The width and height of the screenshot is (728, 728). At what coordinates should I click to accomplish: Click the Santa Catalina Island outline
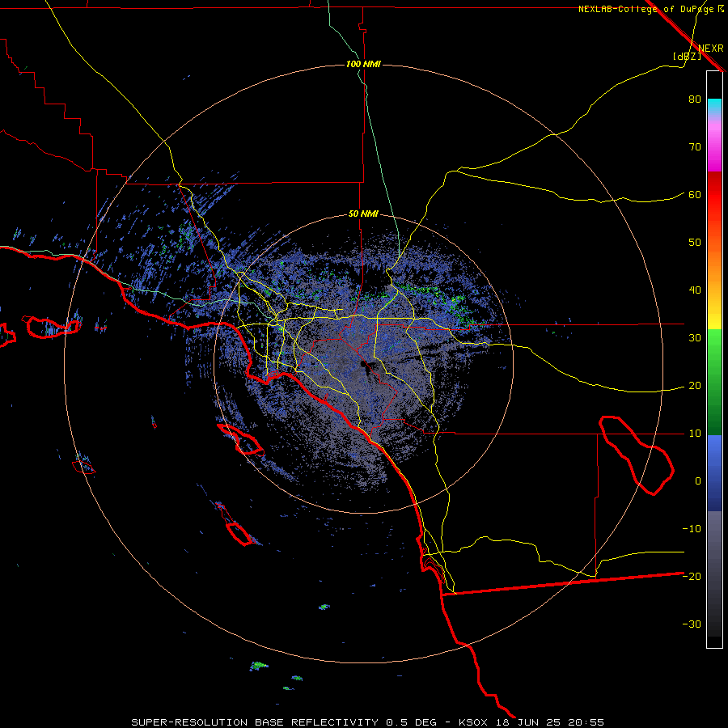[x=240, y=438]
